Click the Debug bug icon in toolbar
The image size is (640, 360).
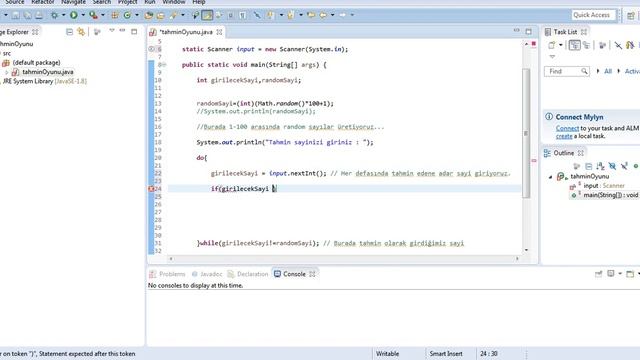(x=54, y=16)
